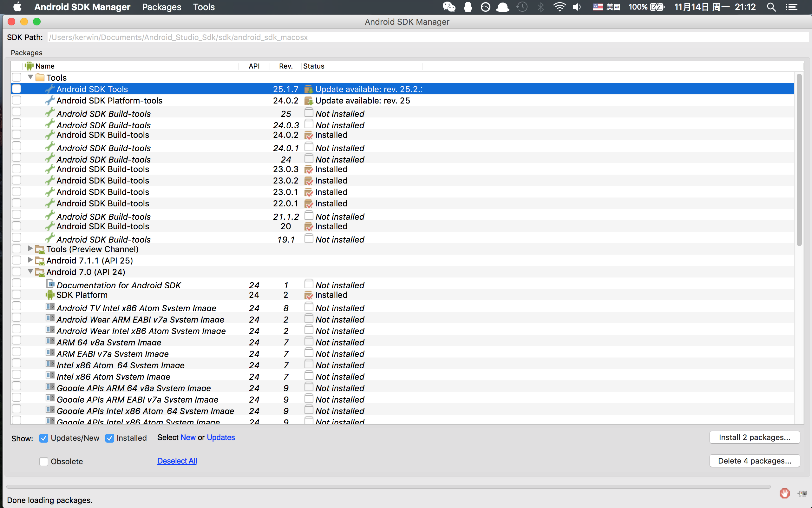812x508 pixels.
Task: Click the Updates selection link
Action: (221, 438)
